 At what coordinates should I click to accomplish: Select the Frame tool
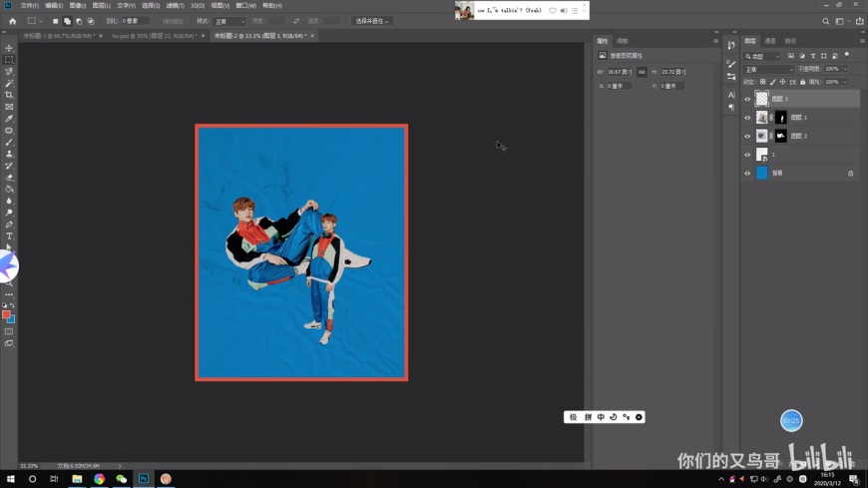[x=9, y=107]
